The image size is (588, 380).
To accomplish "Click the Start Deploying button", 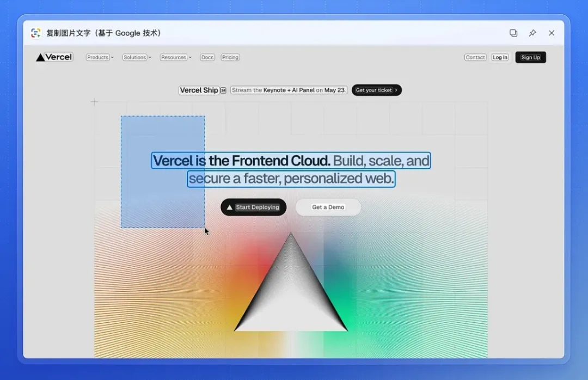I will point(254,207).
